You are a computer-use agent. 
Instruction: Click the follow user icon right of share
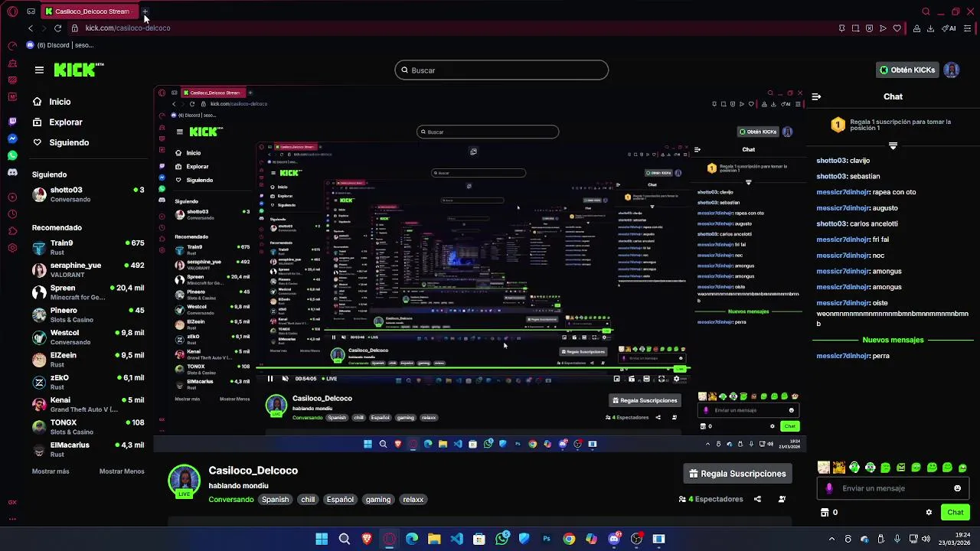pos(782,499)
